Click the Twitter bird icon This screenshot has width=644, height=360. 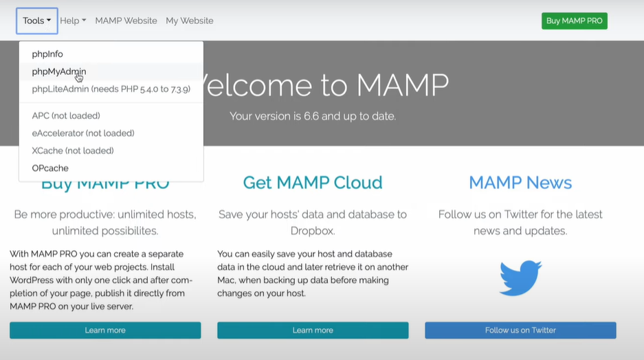coord(520,278)
